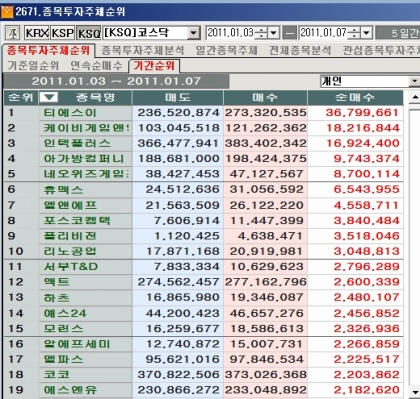Click the window title bar app icon
420x399 pixels.
coord(7,12)
